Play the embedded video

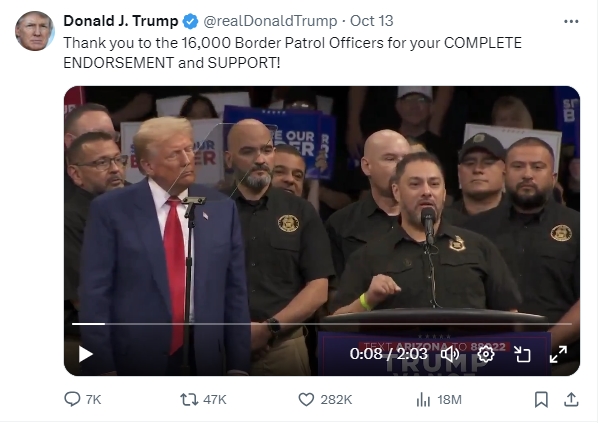85,354
